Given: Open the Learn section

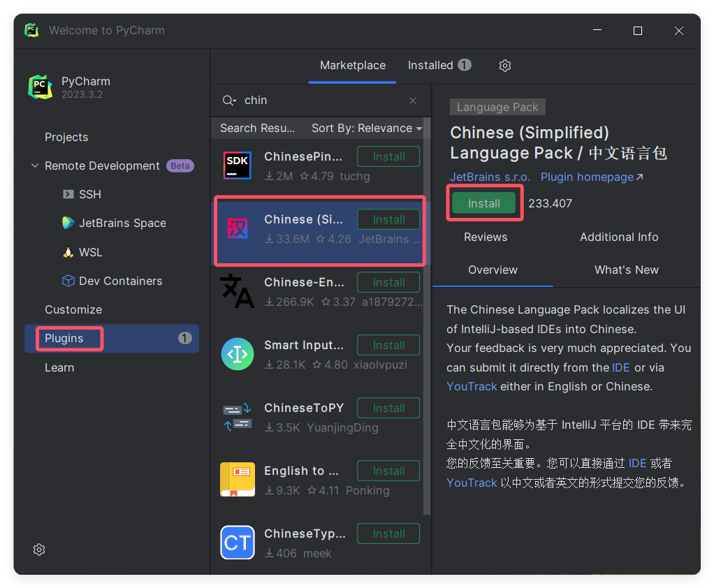Looking at the screenshot, I should point(59,367).
